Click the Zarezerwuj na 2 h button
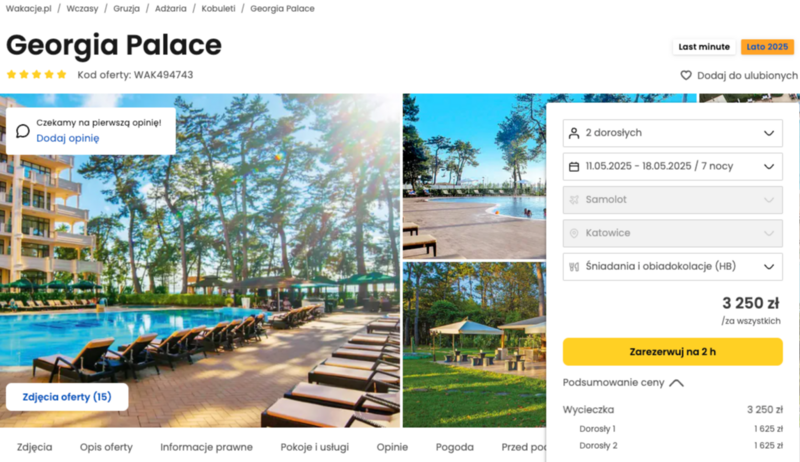The image size is (800, 462). coord(672,352)
